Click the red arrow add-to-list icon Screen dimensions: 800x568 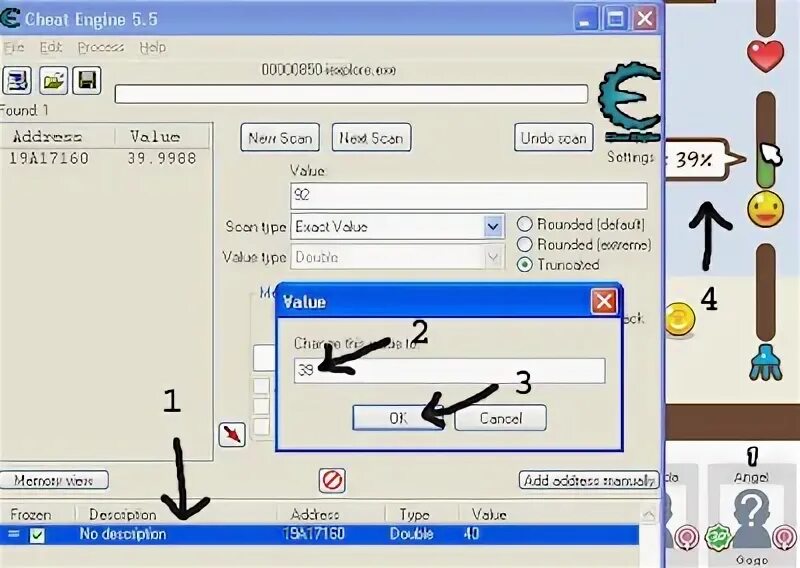click(x=232, y=435)
